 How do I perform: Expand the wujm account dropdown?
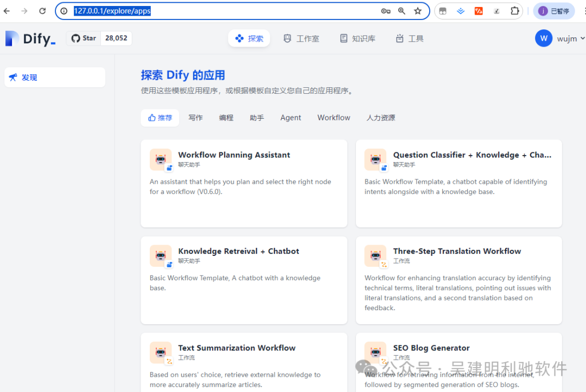pos(571,38)
